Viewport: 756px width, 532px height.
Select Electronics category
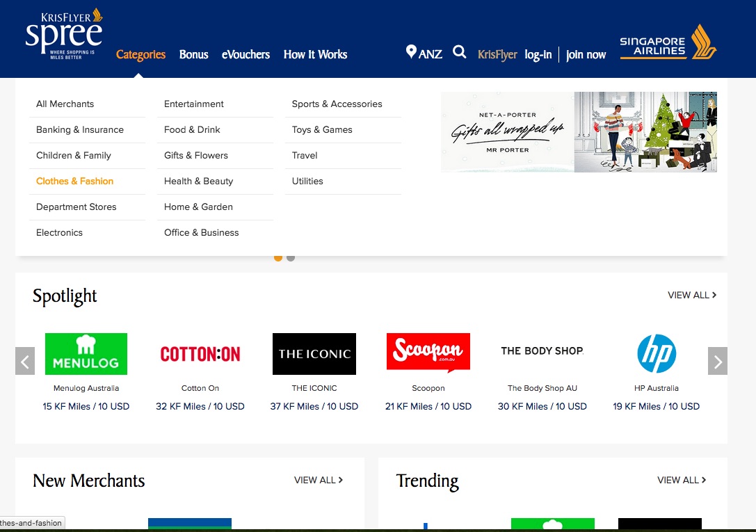click(x=59, y=233)
